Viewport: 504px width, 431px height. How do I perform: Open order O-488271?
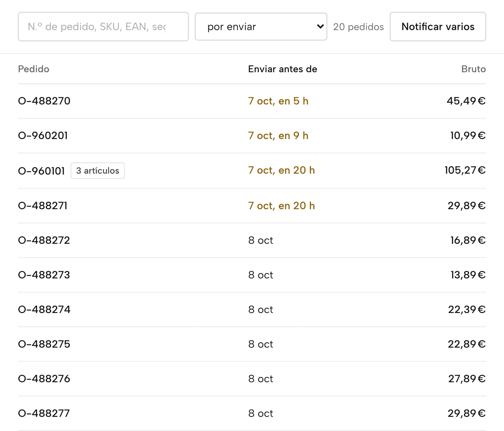(43, 206)
